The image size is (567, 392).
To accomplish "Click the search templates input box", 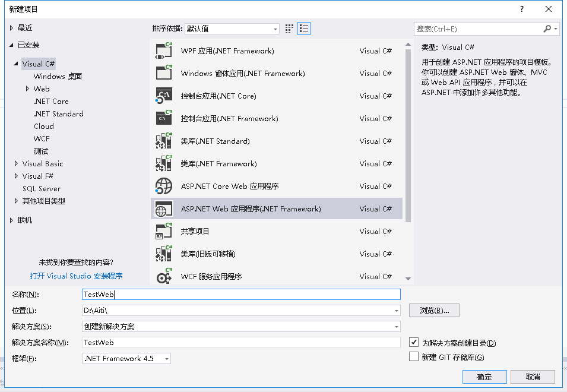I will click(478, 29).
